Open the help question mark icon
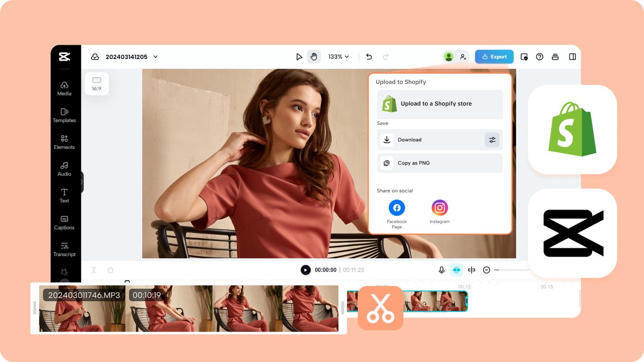The height and width of the screenshot is (362, 644). click(x=540, y=57)
